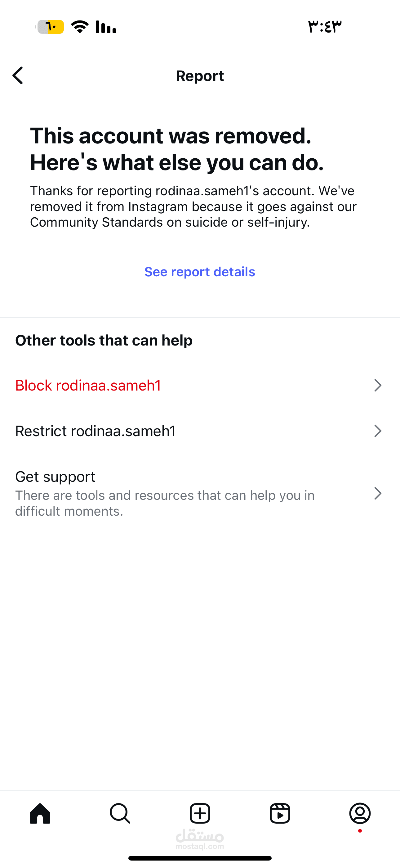Open Get support resources

point(200,494)
